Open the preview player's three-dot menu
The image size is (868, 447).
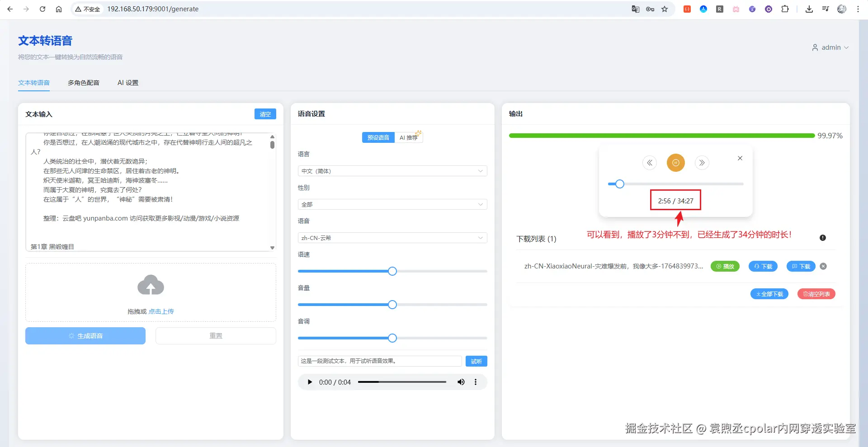tap(476, 382)
